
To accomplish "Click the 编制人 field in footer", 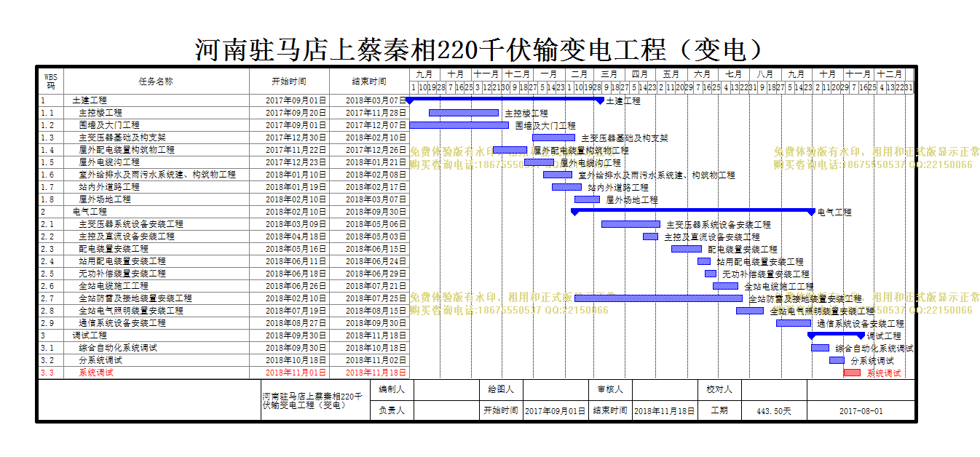I will pyautogui.click(x=392, y=389).
